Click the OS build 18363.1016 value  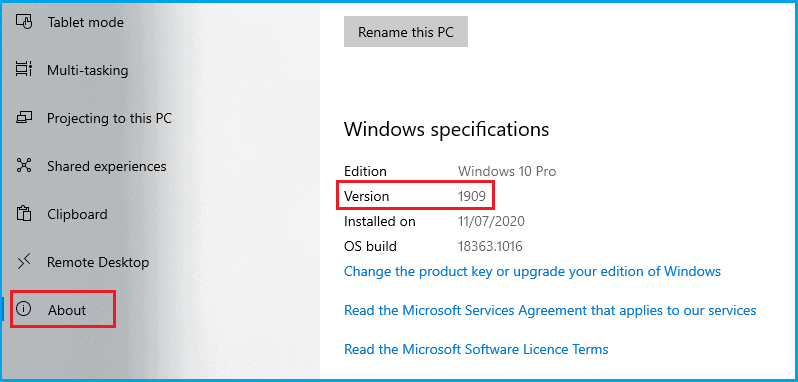coord(490,247)
